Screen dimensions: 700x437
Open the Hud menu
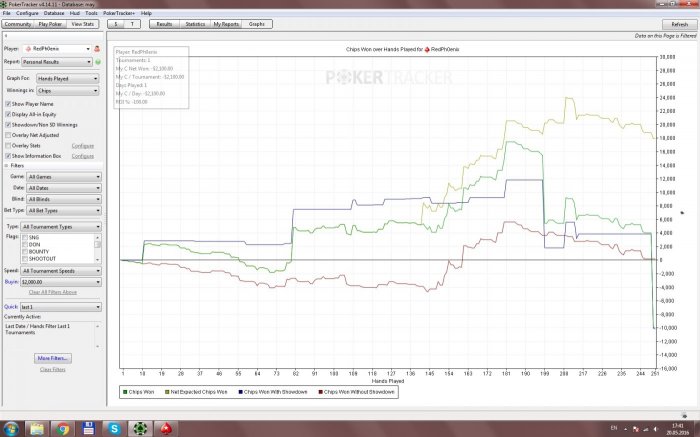(x=75, y=13)
